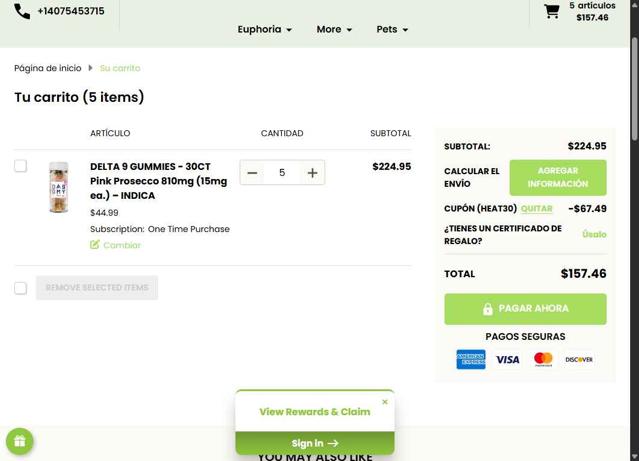Viewport: 639px width, 461px height.
Task: Click the phone handset icon
Action: 22,11
